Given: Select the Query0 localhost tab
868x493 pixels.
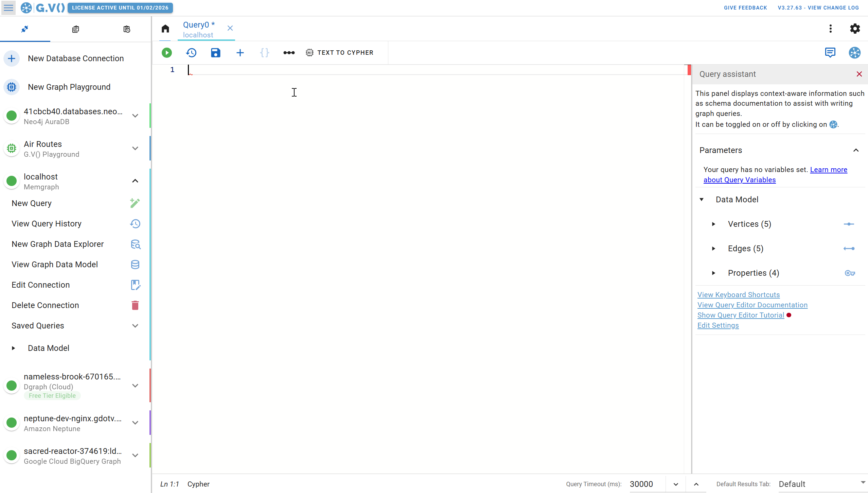Looking at the screenshot, I should click(199, 30).
